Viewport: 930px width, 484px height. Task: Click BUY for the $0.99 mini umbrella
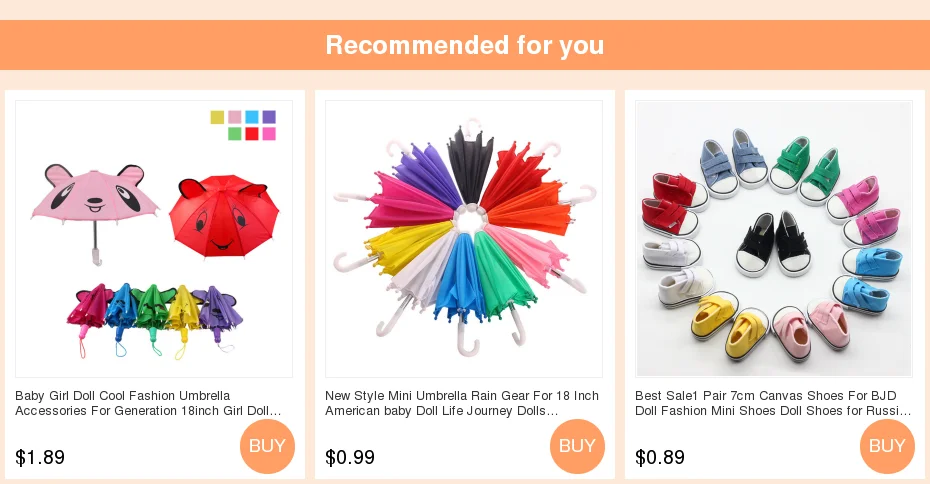[577, 446]
